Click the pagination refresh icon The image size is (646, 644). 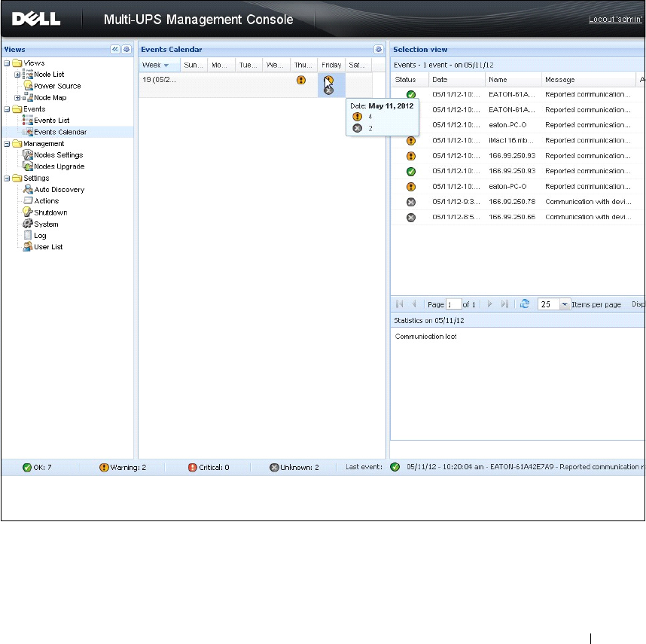pos(525,304)
